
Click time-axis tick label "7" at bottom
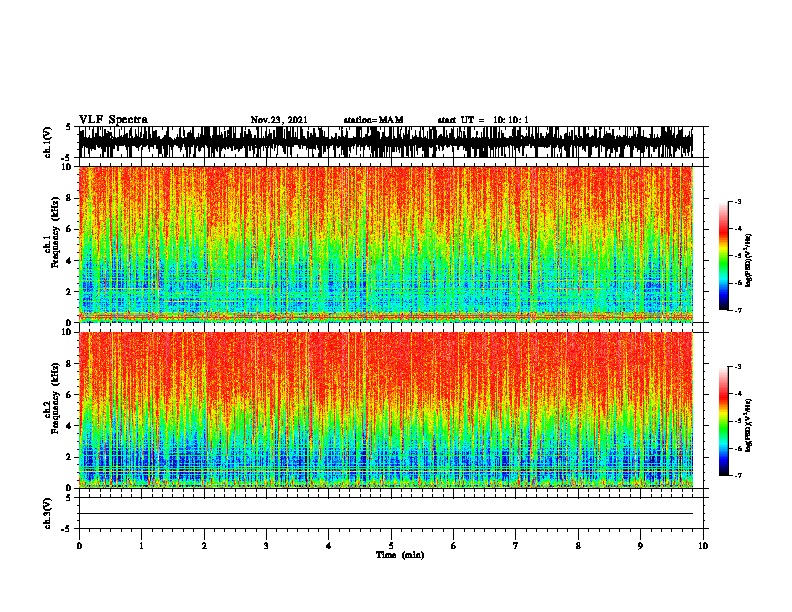(x=516, y=546)
